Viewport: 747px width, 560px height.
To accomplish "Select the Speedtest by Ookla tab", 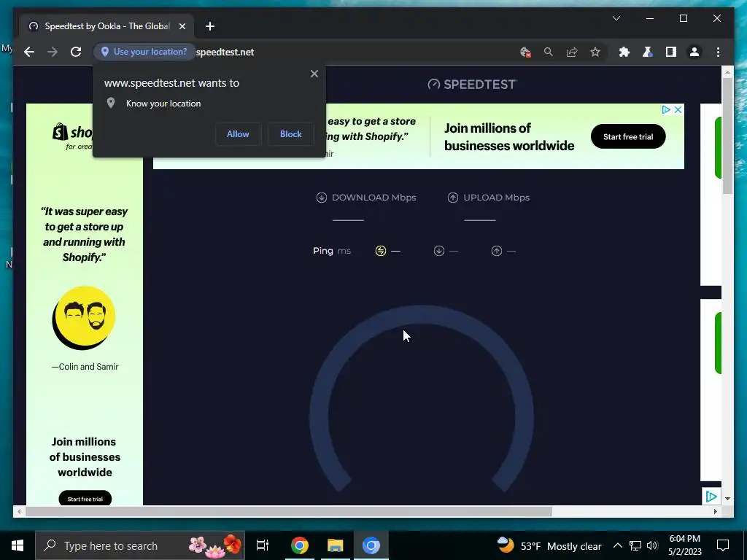I will click(x=107, y=26).
